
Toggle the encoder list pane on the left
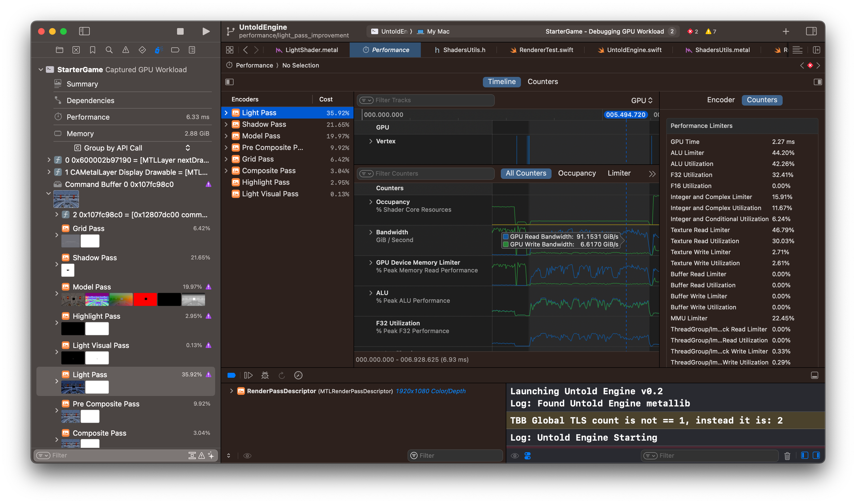pos(229,82)
